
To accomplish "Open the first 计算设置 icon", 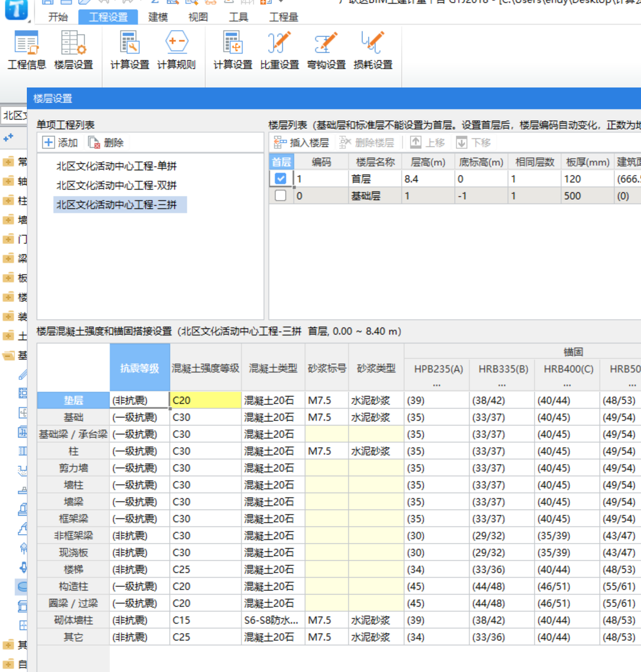I will (129, 50).
